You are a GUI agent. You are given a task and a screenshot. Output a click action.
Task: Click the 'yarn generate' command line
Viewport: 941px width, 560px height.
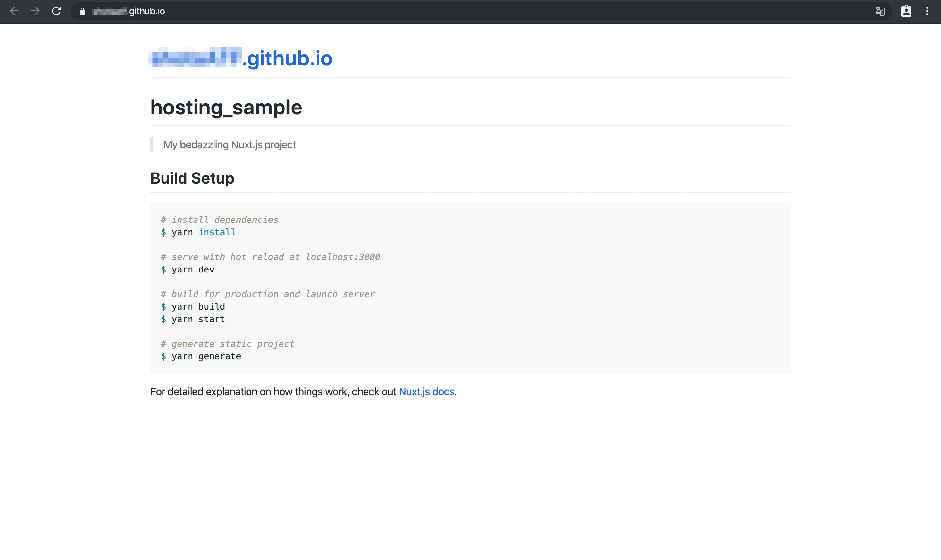pyautogui.click(x=201, y=356)
